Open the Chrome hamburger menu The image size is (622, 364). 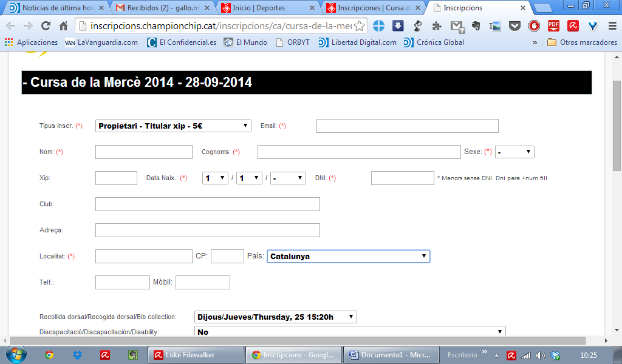610,26
